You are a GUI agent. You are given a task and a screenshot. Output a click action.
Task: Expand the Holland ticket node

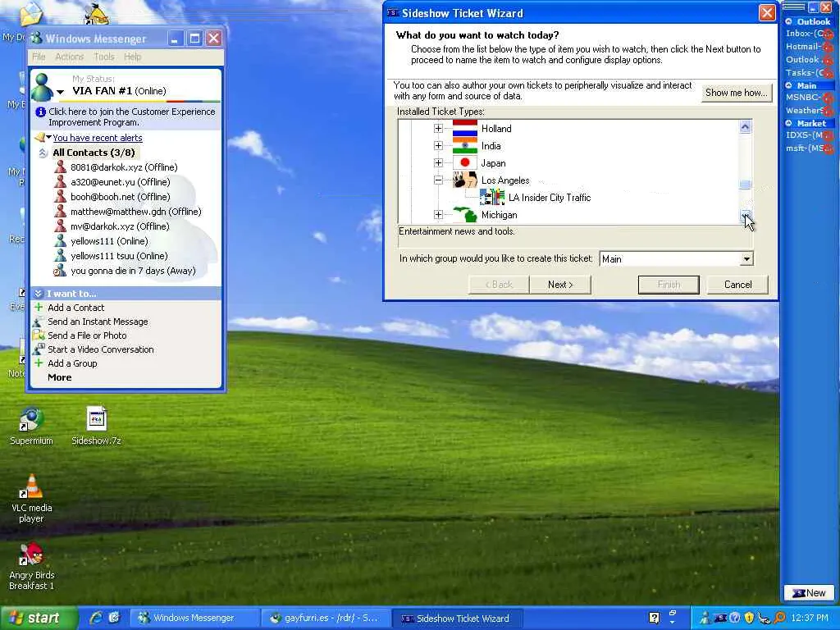click(x=438, y=129)
